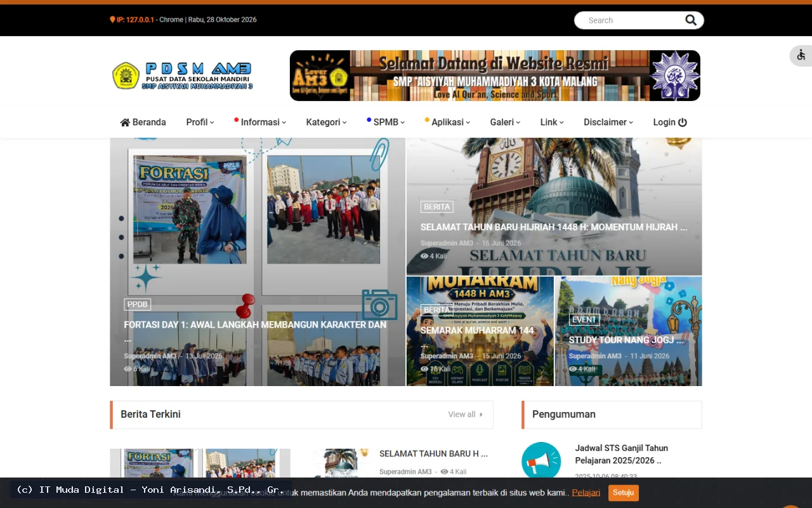
Task: Accept cookies with the Setuju button
Action: 623,493
